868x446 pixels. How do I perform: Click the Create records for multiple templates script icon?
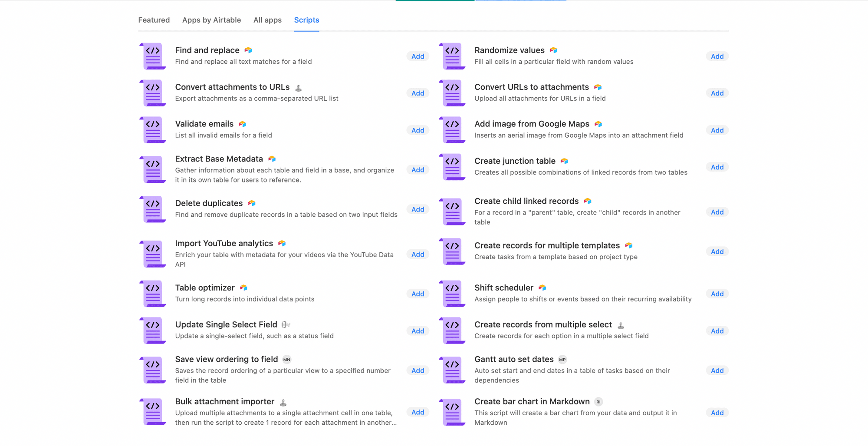[452, 251]
